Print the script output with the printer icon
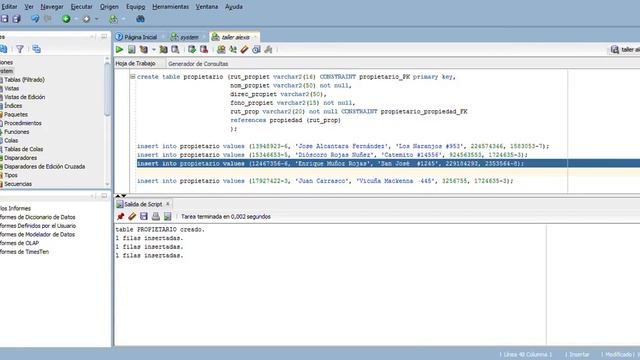 156,216
